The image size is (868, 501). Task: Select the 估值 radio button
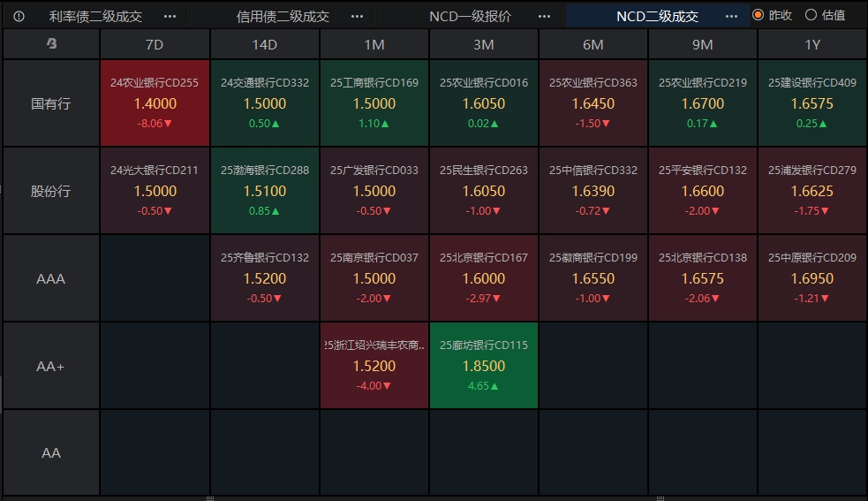811,15
